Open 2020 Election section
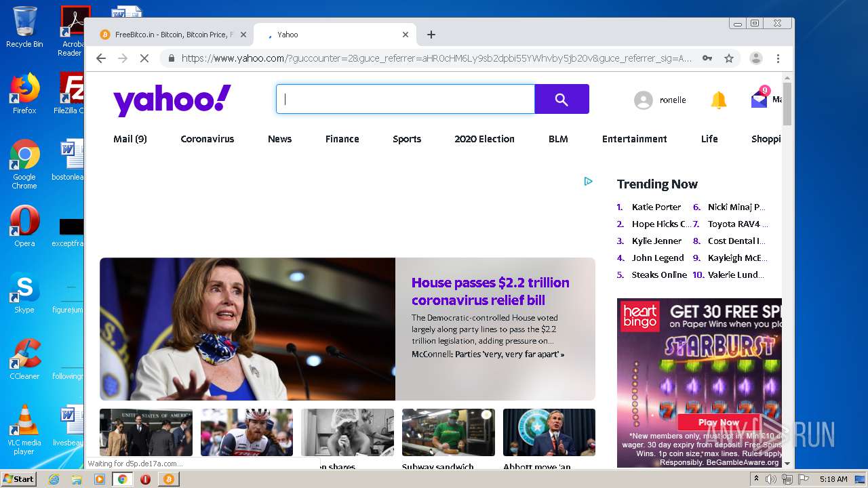868x488 pixels. [485, 139]
